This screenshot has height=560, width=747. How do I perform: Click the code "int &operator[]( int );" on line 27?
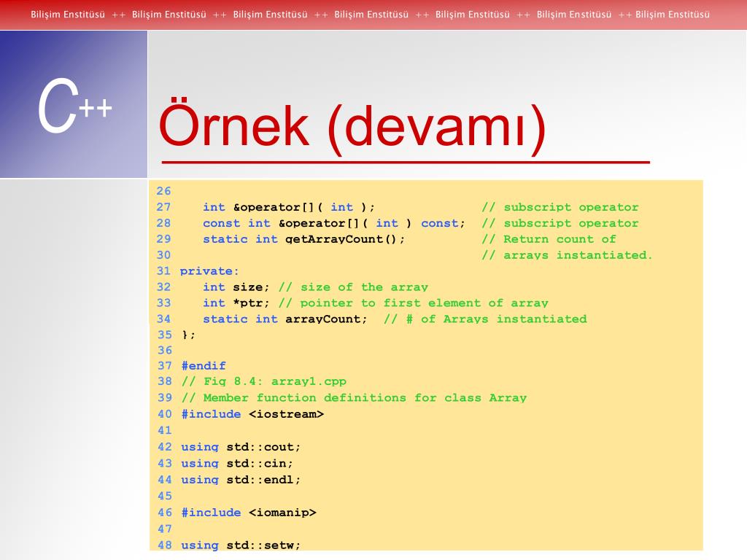pos(289,207)
